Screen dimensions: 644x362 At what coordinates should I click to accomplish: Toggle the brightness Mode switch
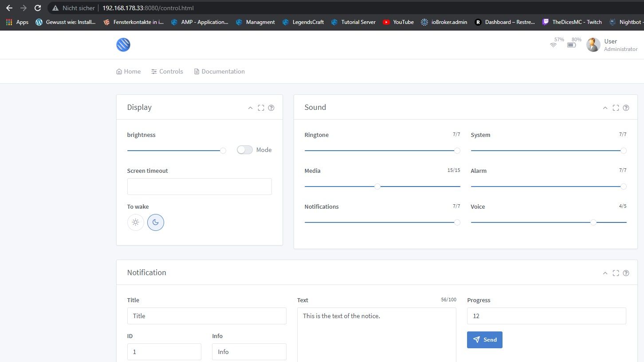click(x=244, y=150)
